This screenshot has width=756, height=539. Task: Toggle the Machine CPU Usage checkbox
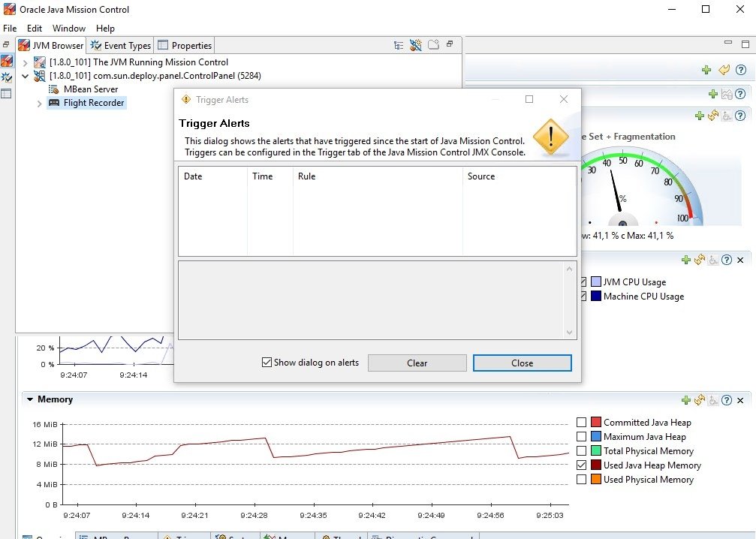tap(583, 296)
